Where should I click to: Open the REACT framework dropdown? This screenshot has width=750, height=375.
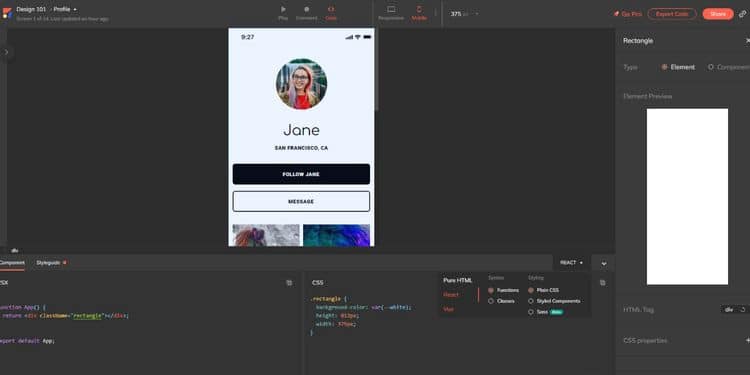(571, 263)
